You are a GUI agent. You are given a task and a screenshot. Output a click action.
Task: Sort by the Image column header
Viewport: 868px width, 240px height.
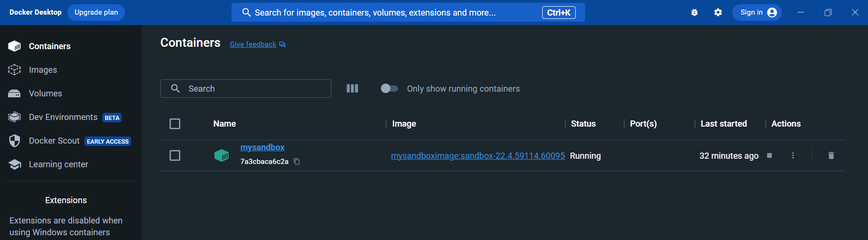tap(404, 124)
